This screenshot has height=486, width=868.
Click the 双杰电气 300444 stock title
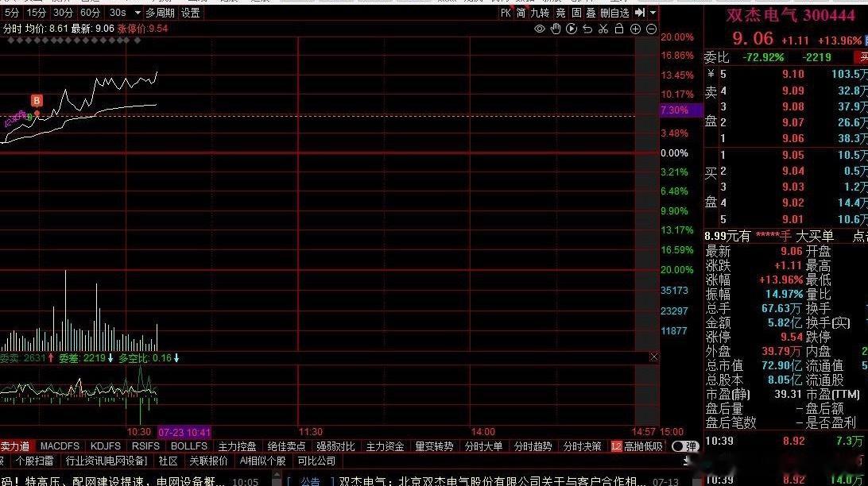pyautogui.click(x=790, y=15)
